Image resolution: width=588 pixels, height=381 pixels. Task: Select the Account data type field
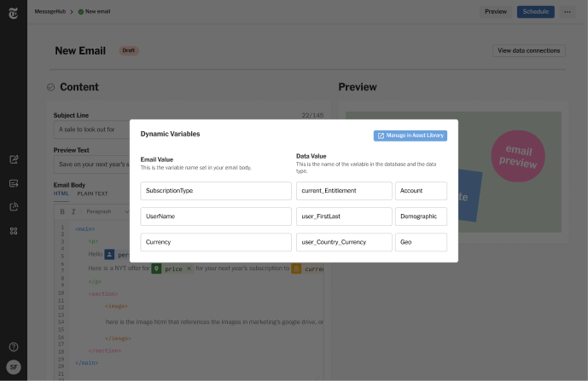[421, 191]
